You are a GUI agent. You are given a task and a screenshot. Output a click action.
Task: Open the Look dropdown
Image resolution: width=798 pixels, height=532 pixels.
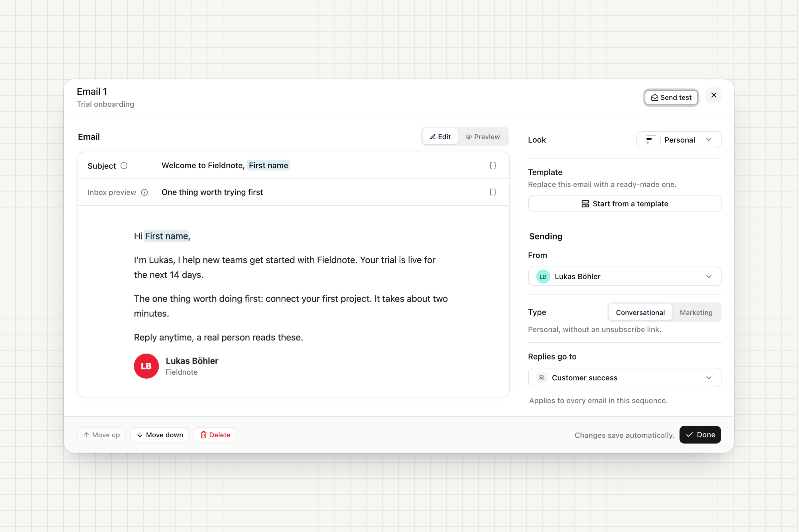(679, 140)
